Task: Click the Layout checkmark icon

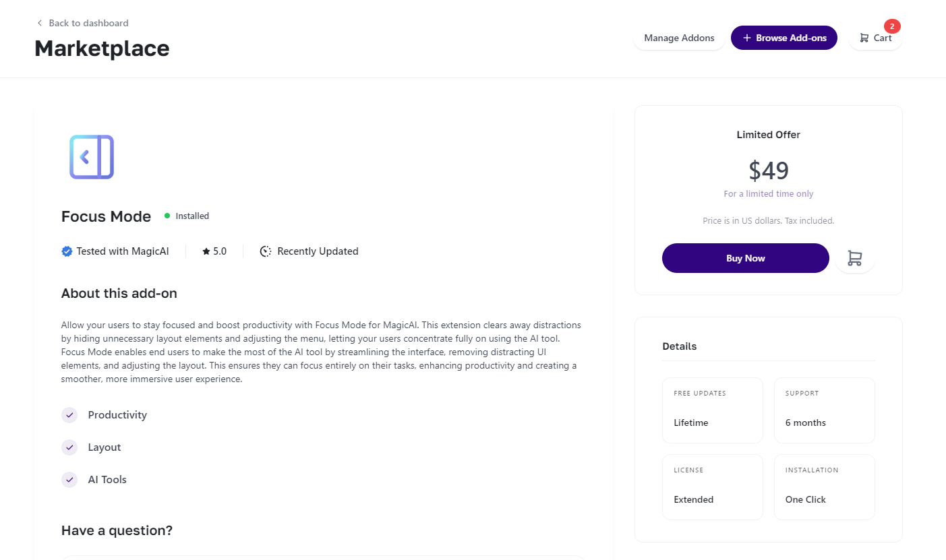Action: click(x=69, y=447)
